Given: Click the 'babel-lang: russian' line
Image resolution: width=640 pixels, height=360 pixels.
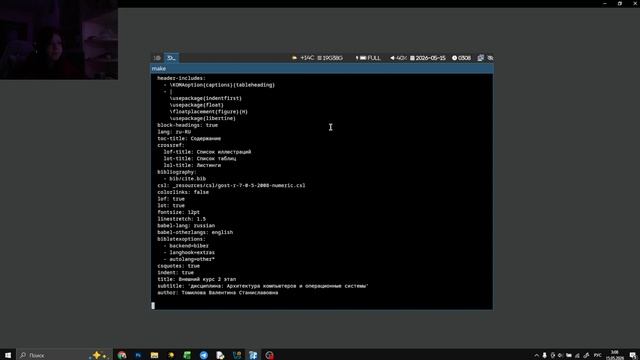Looking at the screenshot, I should (186, 226).
